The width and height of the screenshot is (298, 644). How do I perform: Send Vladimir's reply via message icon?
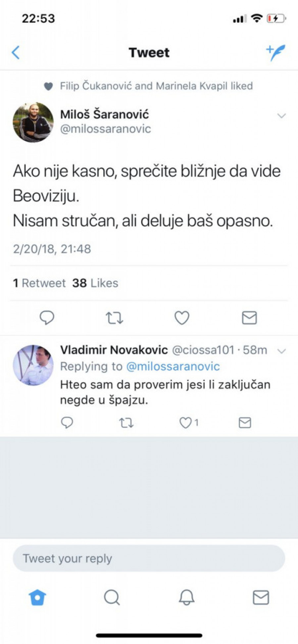pyautogui.click(x=245, y=423)
